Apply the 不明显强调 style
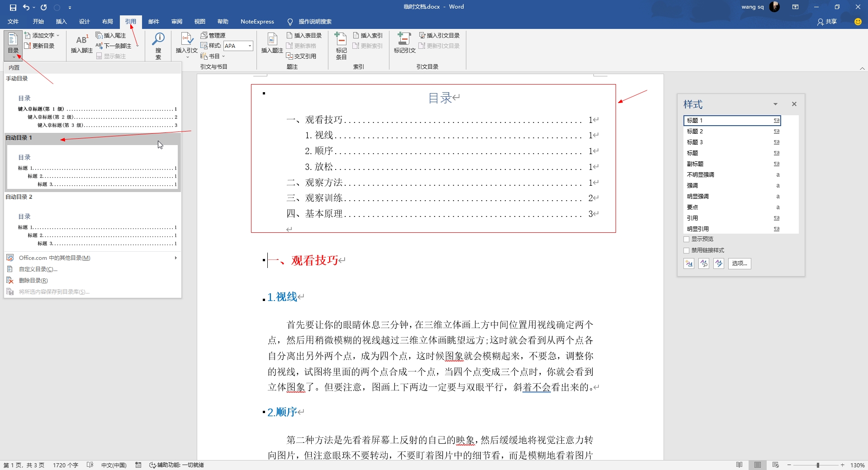This screenshot has width=868, height=470. click(x=732, y=174)
